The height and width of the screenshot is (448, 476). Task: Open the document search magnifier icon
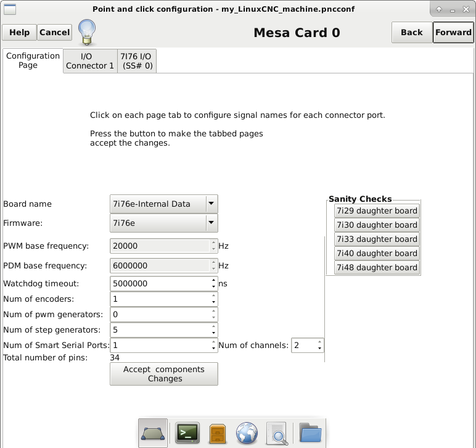277,433
